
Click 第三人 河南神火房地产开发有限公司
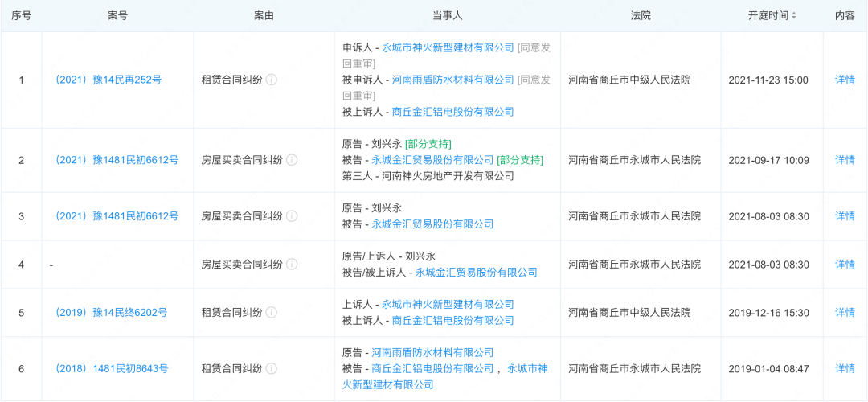coord(428,177)
